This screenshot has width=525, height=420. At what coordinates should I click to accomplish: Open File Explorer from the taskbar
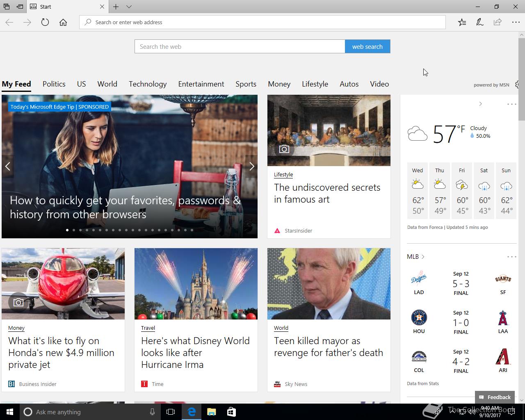pos(212,412)
